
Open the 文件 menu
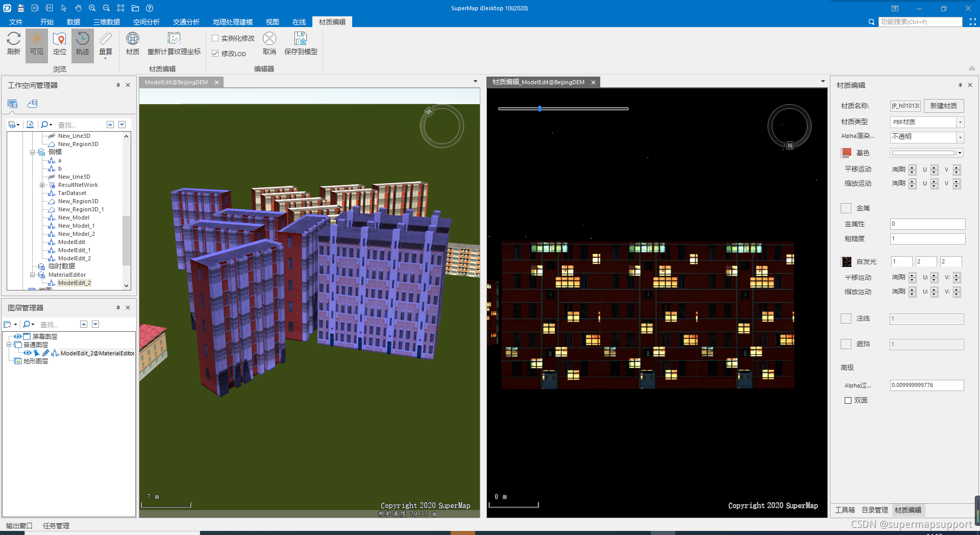(16, 22)
